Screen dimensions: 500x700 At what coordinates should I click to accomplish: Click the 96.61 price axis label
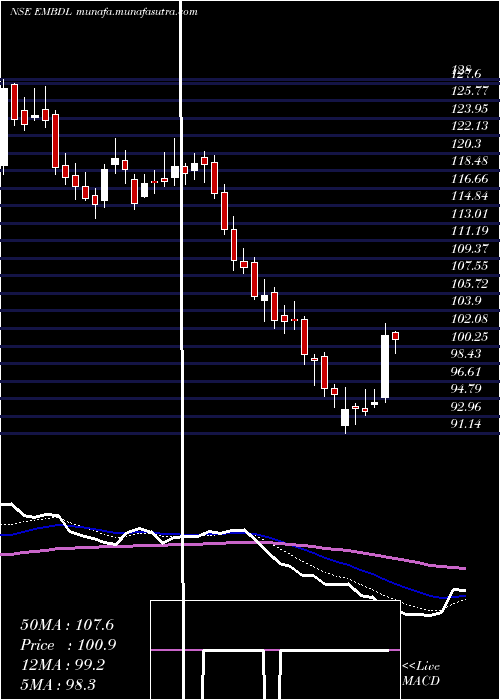(466, 371)
